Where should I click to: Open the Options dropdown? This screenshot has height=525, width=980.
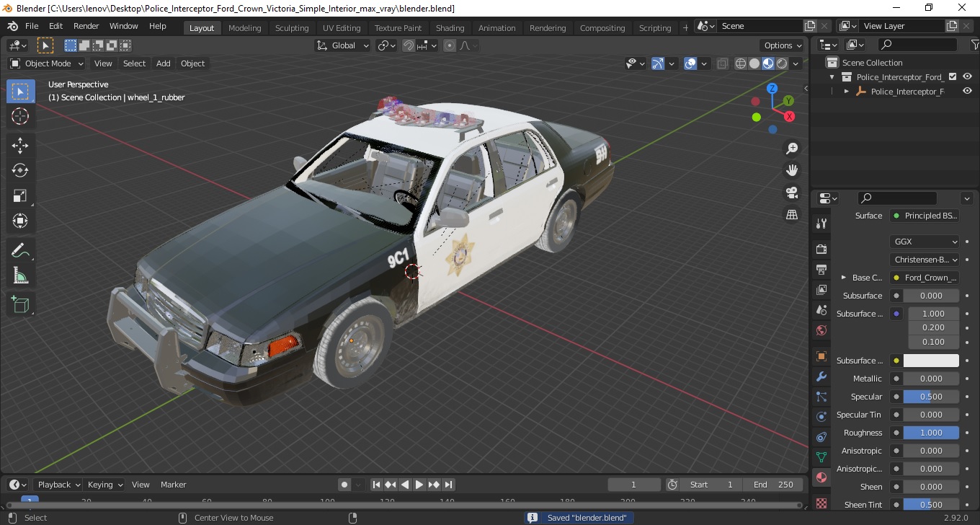coord(783,45)
